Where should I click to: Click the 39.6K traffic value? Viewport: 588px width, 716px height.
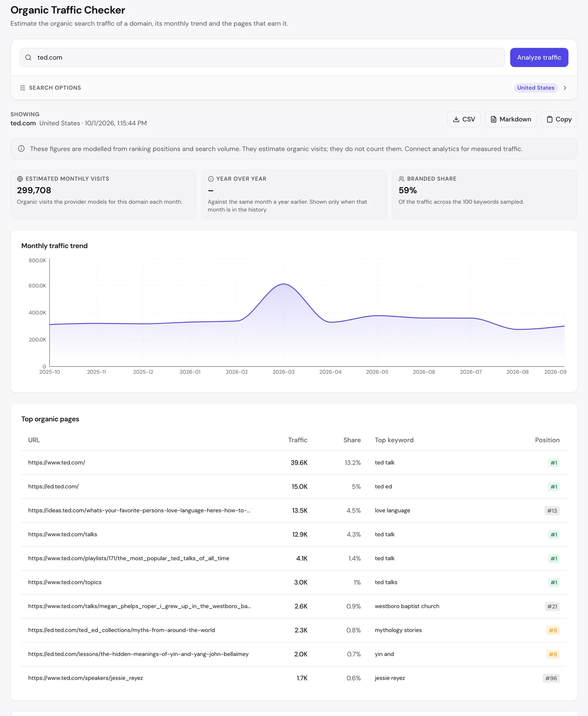click(299, 463)
